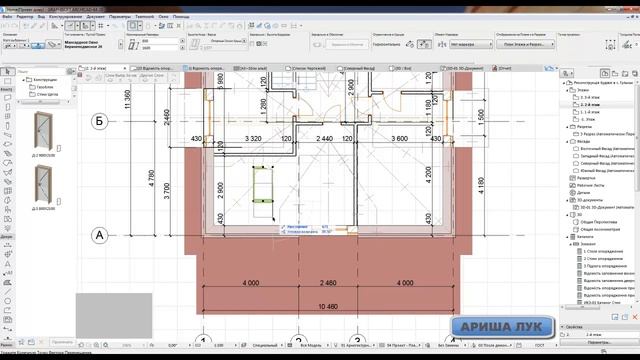Select the Marquee tool in the toolbox
Image resolution: width=640 pixels, height=360 pixels.
pyautogui.click(x=7, y=81)
